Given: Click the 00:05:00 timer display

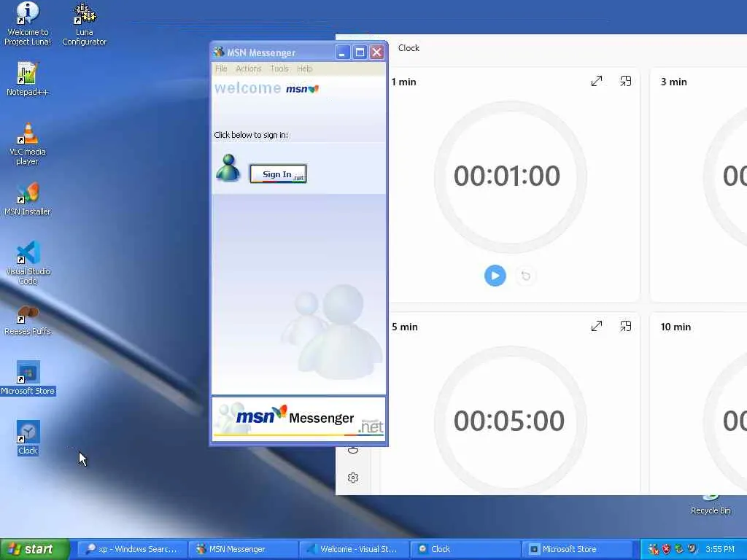Looking at the screenshot, I should click(508, 421).
